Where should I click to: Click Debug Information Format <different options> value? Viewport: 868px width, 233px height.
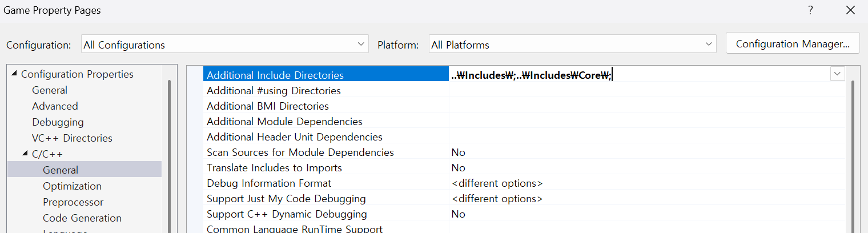(x=497, y=183)
